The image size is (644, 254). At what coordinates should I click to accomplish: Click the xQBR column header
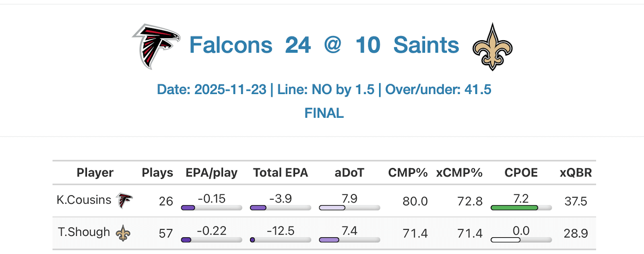(x=576, y=173)
